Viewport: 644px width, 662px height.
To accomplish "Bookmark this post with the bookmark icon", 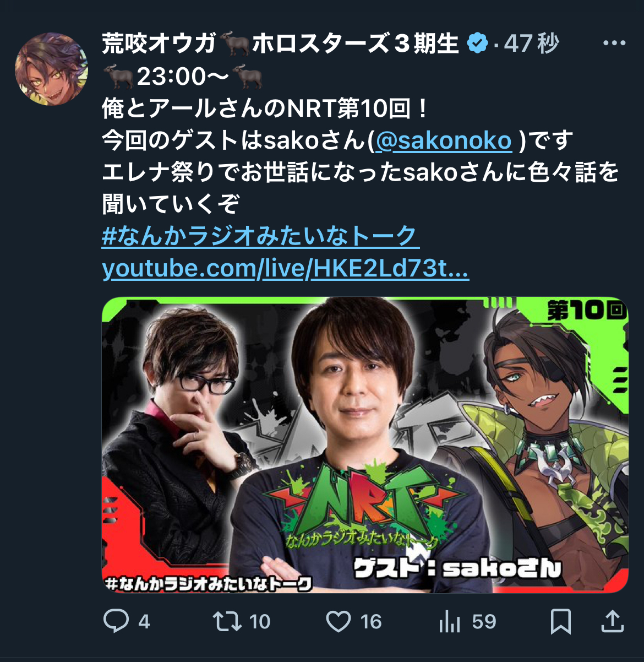I will pyautogui.click(x=561, y=622).
